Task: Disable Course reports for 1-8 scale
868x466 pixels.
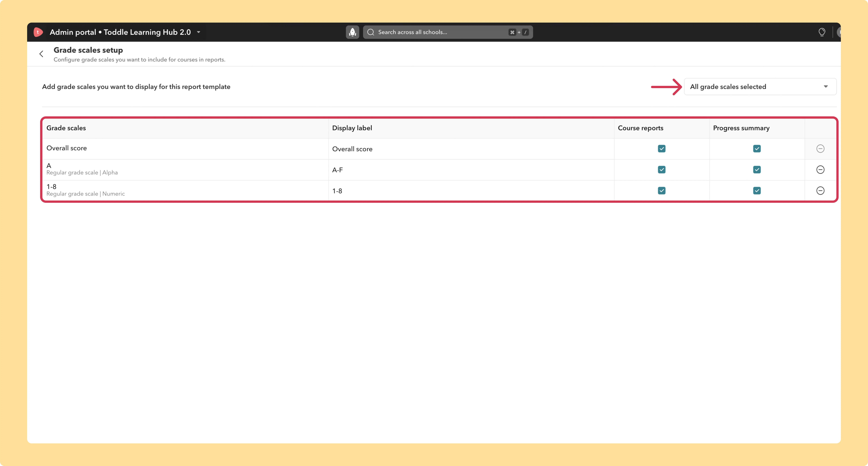Action: tap(661, 191)
